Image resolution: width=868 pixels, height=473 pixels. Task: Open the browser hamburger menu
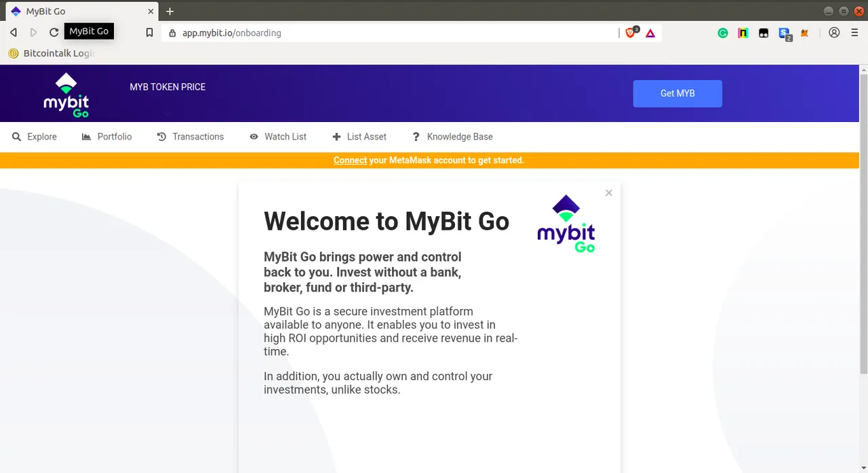[x=854, y=33]
